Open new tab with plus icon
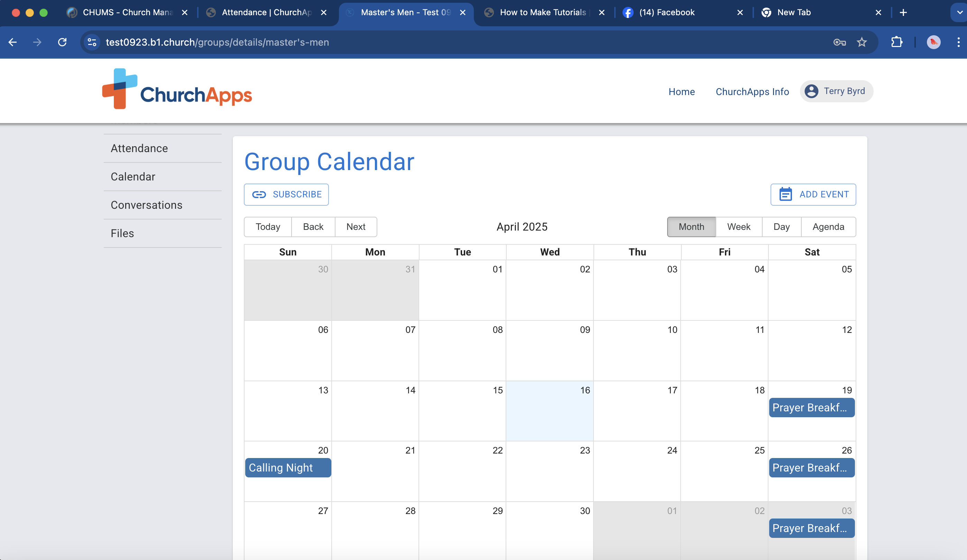The width and height of the screenshot is (967, 560). (903, 13)
